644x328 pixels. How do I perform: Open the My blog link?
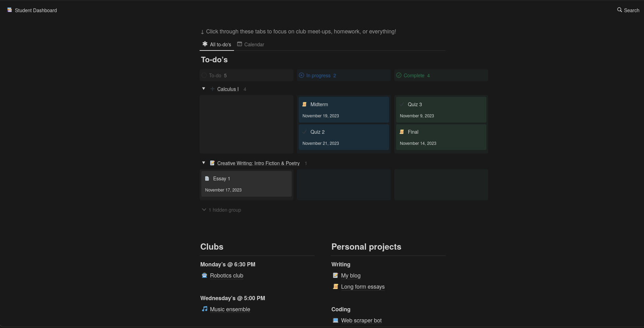pos(351,275)
